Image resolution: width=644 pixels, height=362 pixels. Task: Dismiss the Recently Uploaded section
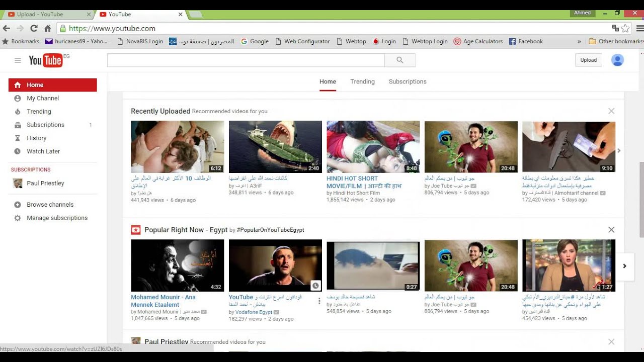(611, 111)
